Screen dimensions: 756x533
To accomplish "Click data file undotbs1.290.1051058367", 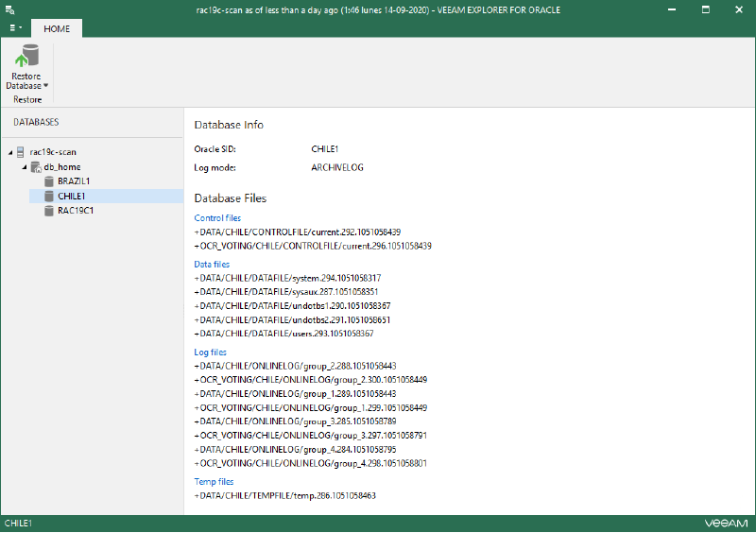I will 292,306.
